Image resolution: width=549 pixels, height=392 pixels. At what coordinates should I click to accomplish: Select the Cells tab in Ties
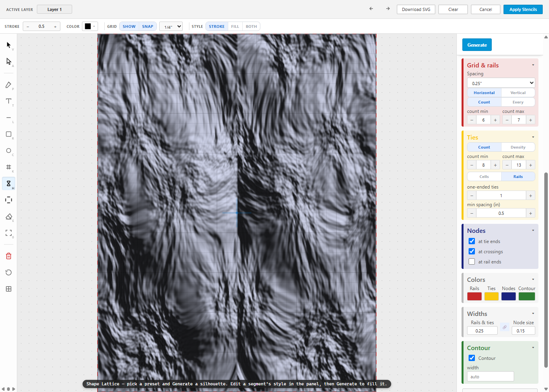(x=484, y=177)
